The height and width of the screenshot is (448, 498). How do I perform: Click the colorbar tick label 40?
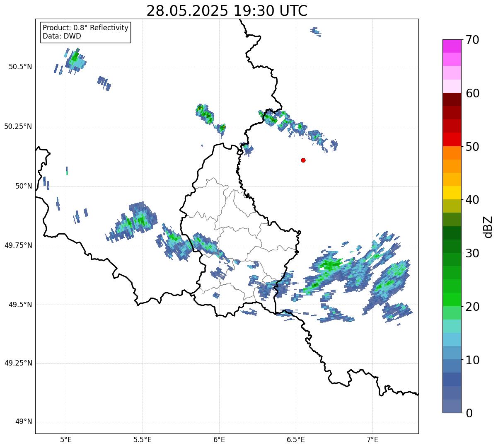tap(472, 200)
